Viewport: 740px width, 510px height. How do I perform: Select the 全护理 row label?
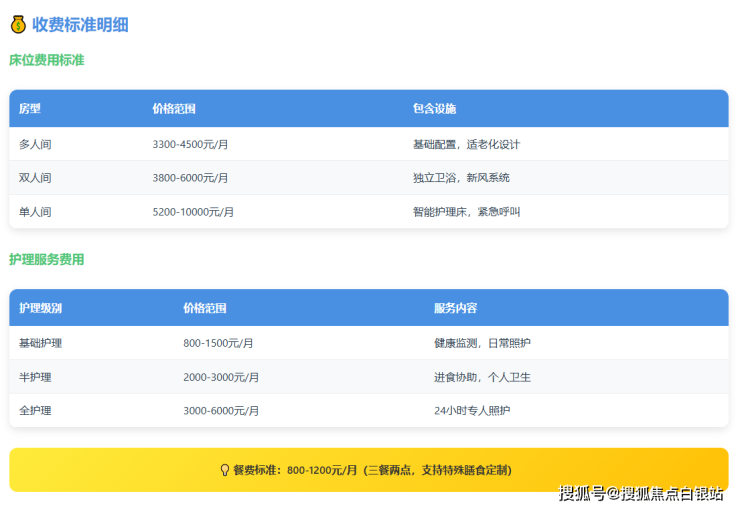pos(35,411)
